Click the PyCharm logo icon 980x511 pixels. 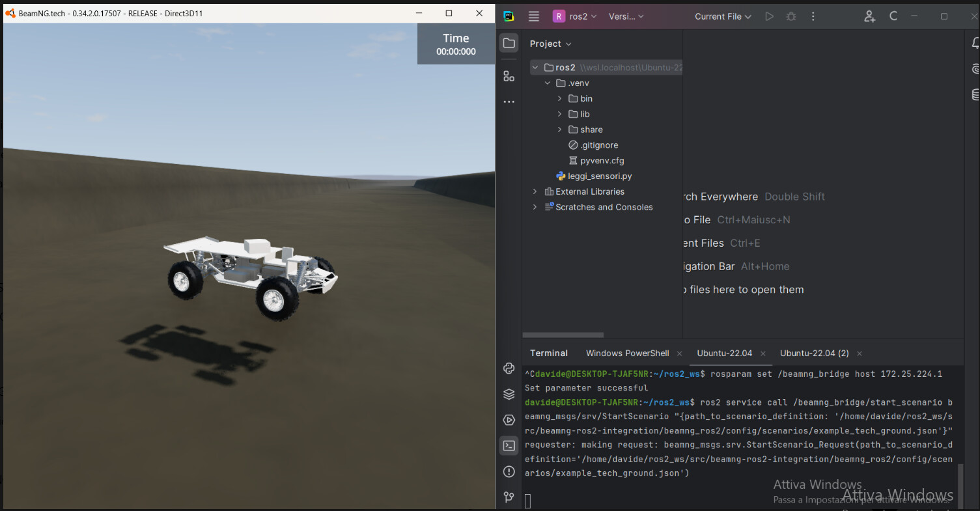[509, 16]
